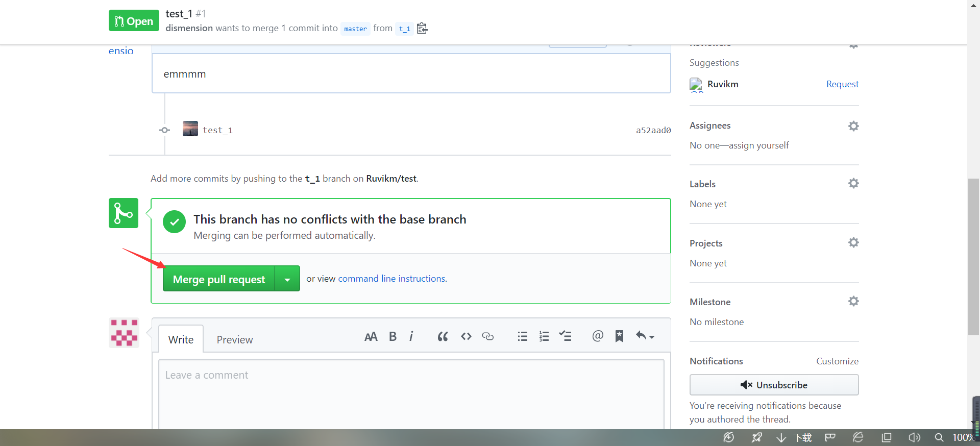This screenshot has height=446, width=980.
Task: Select the Write tab
Action: pos(181,339)
